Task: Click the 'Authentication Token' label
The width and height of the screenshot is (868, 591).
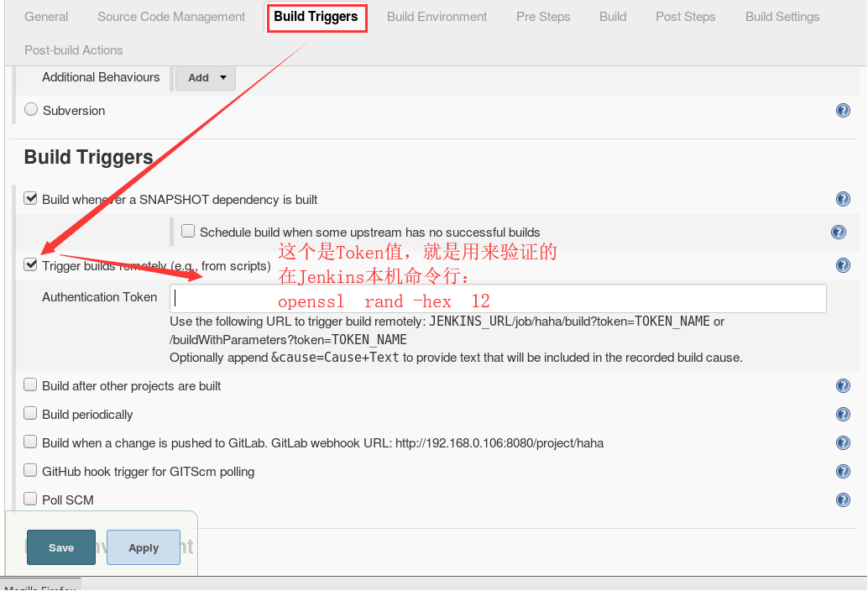Action: click(100, 297)
